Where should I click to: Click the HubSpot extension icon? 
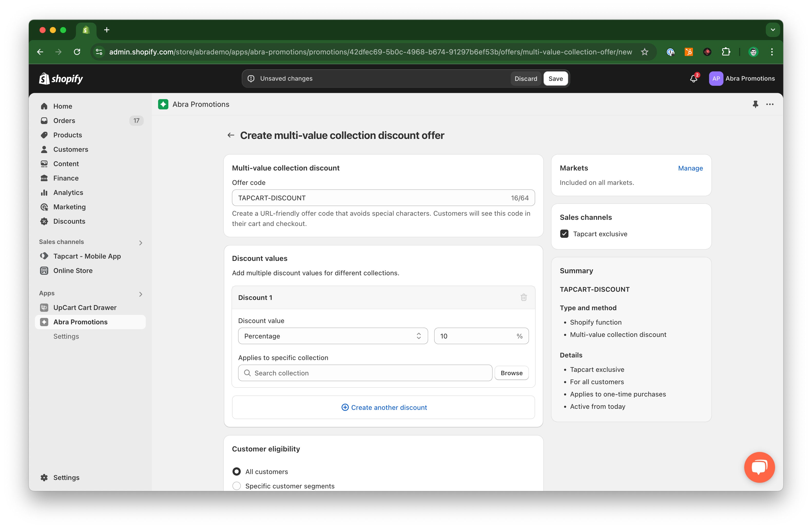pyautogui.click(x=689, y=52)
